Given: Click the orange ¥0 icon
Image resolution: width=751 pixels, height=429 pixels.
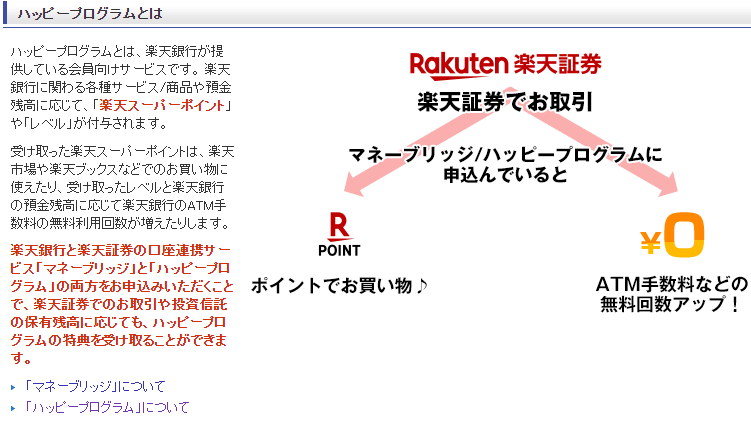Looking at the screenshot, I should [672, 235].
